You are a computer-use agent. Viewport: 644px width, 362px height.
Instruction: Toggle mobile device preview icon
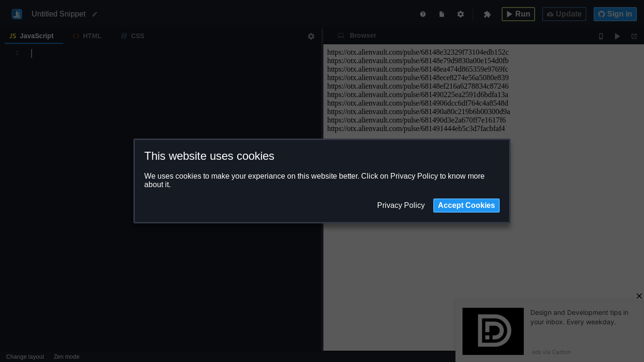click(x=601, y=36)
